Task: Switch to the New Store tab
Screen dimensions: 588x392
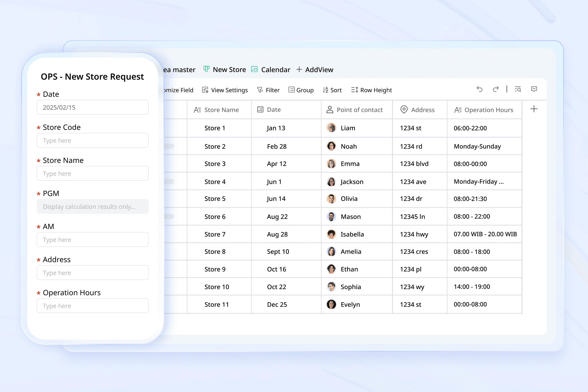Action: click(225, 70)
